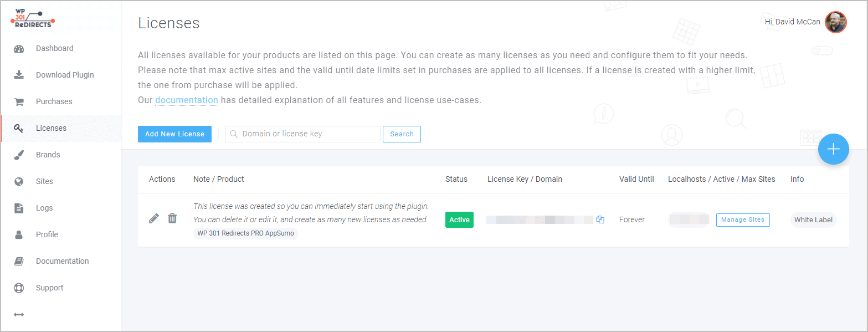The width and height of the screenshot is (868, 332).
Task: Click the Add New License button
Action: pyautogui.click(x=174, y=134)
